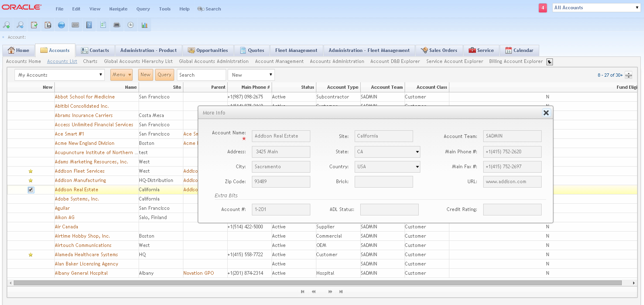
Task: Click the printer toolbar icon
Action: click(x=117, y=25)
